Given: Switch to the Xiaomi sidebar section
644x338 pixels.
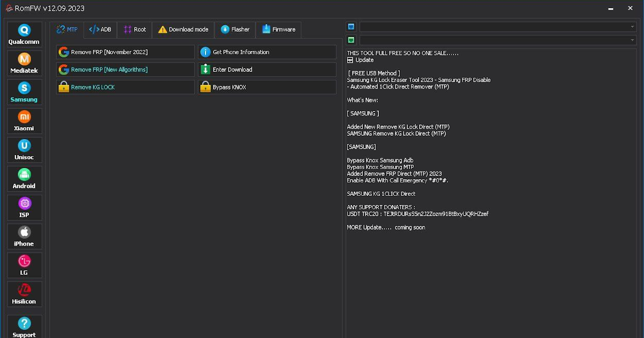Looking at the screenshot, I should (x=24, y=121).
